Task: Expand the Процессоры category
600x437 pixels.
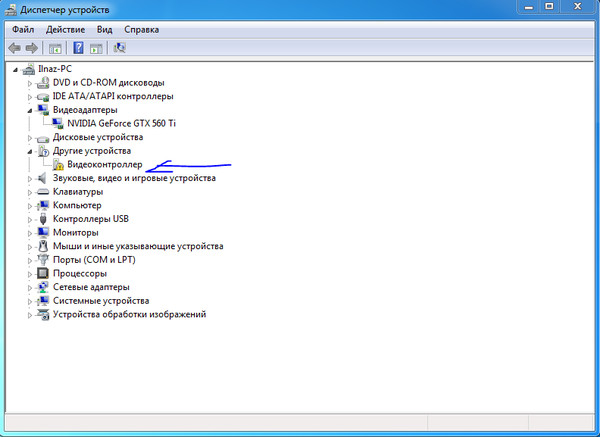Action: pyautogui.click(x=30, y=274)
